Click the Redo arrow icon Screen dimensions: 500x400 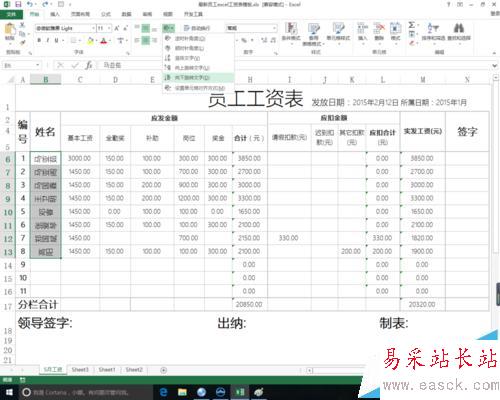[45, 4]
